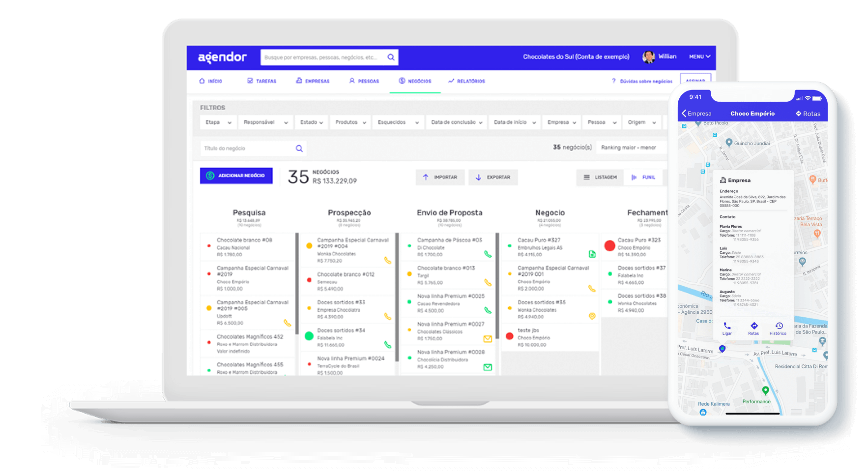Viewport: 868px width, 475px height.
Task: Tap the Rotas icon in mobile bottom bar
Action: point(753,326)
